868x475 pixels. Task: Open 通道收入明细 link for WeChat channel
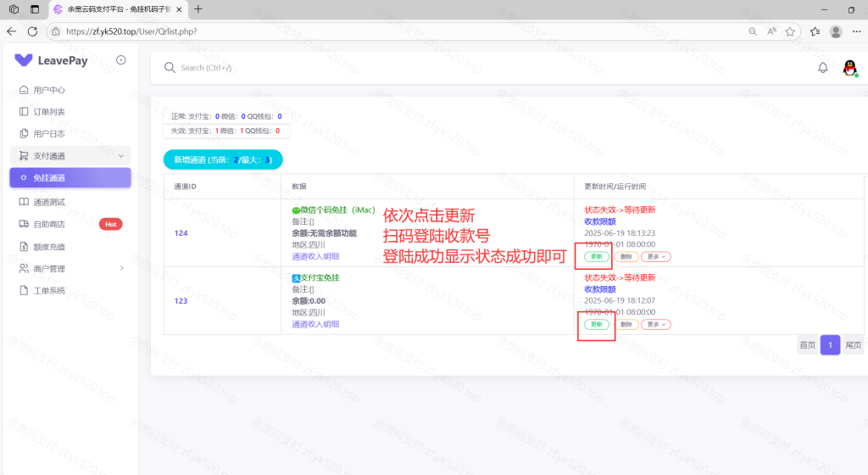click(x=315, y=256)
